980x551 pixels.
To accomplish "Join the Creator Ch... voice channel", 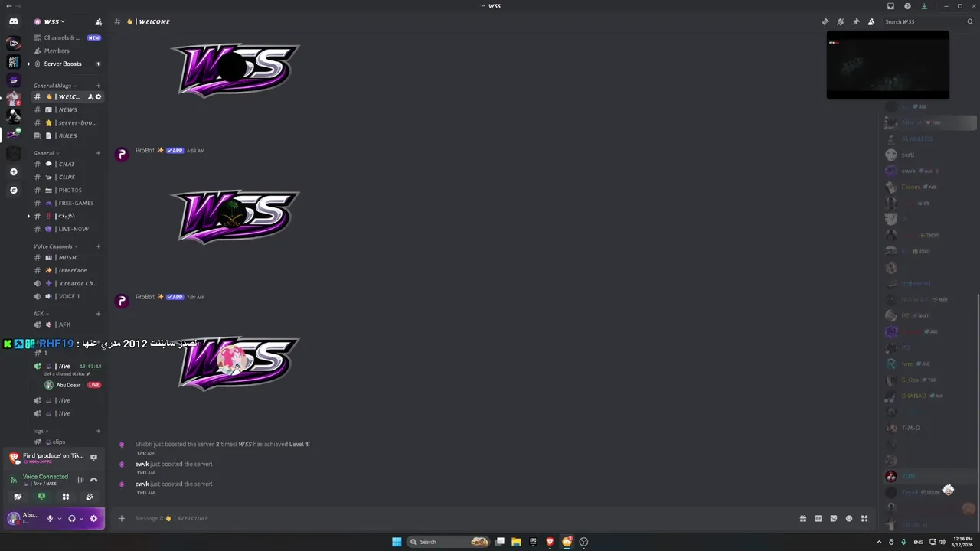I will coord(67,283).
